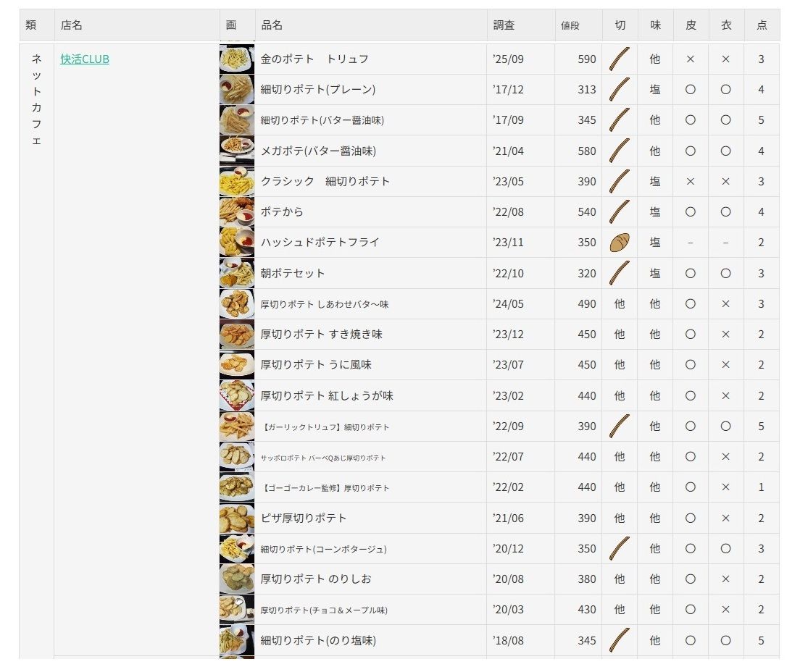
Task: Click the 品名 column header
Action: [272, 25]
